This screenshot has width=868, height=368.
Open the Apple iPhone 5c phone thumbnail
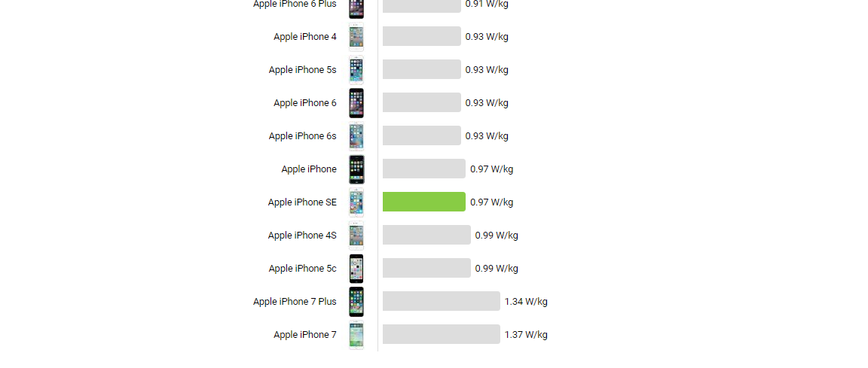[356, 269]
